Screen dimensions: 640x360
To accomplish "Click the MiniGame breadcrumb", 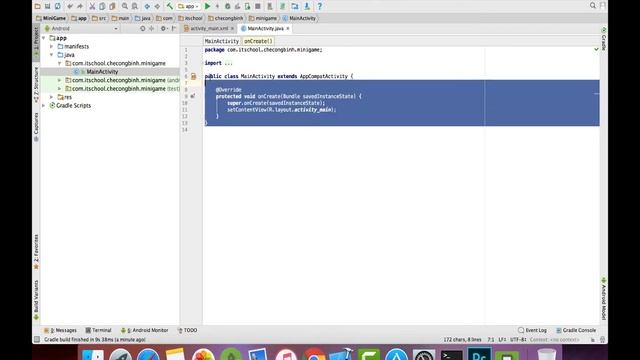I will (x=51, y=18).
